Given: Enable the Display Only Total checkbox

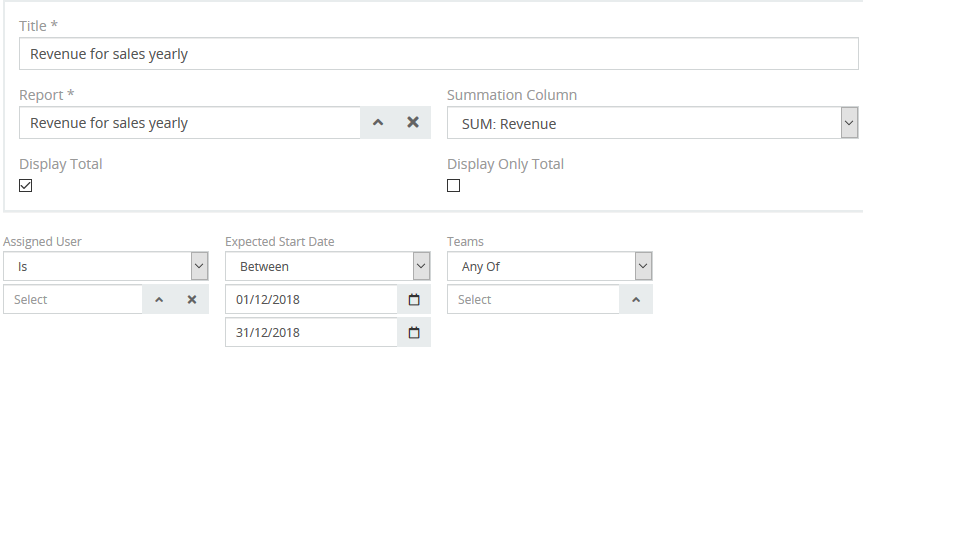Looking at the screenshot, I should pyautogui.click(x=454, y=186).
